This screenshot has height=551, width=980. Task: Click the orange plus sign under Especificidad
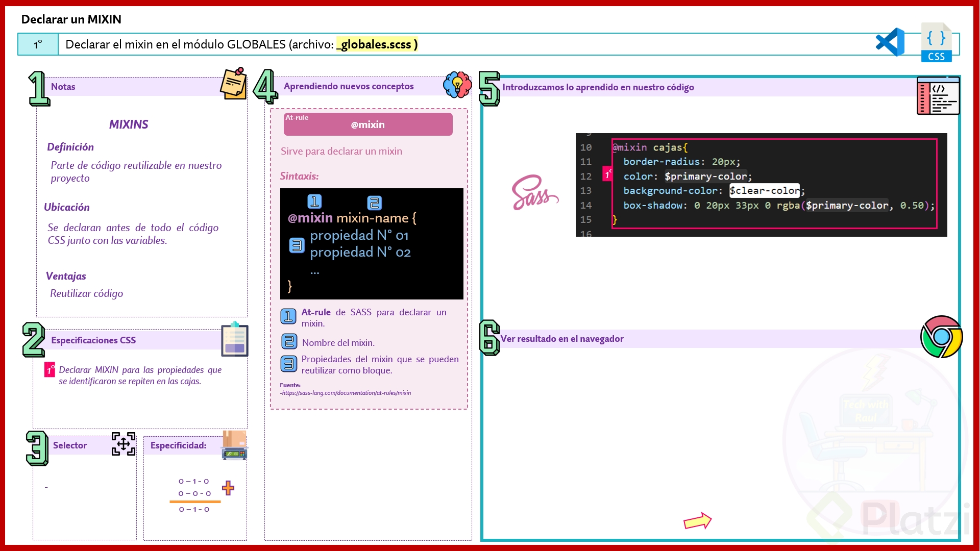(228, 488)
